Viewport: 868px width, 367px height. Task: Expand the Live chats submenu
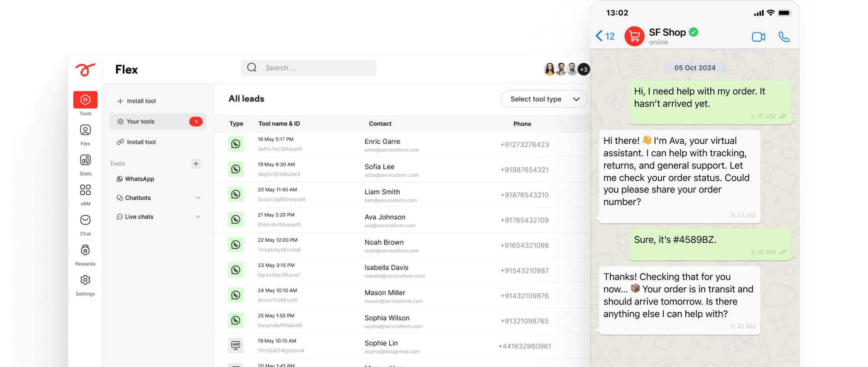(x=198, y=217)
